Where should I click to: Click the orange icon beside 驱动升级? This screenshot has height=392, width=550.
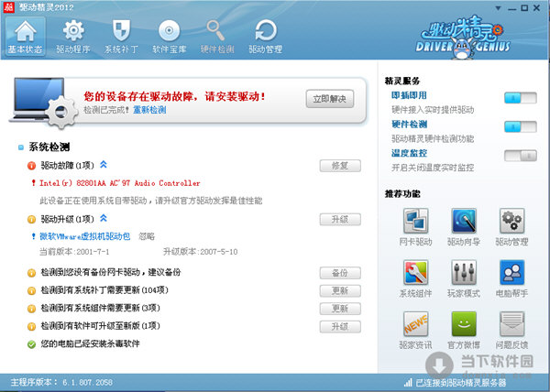31,220
